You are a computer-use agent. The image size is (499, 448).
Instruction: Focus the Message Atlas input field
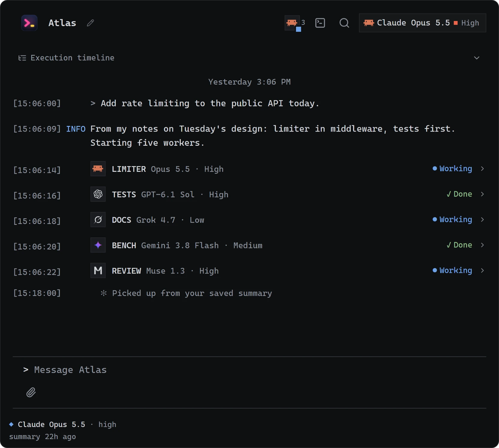click(x=249, y=370)
